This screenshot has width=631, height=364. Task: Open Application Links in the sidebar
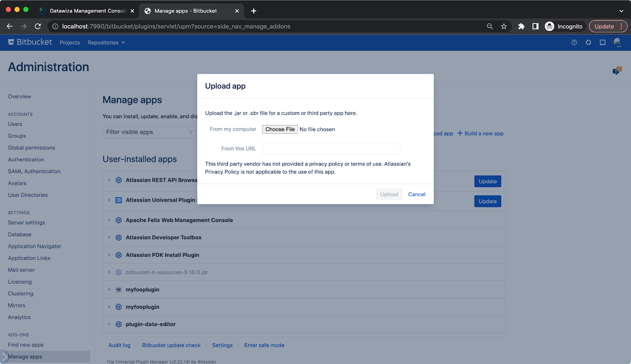click(29, 258)
